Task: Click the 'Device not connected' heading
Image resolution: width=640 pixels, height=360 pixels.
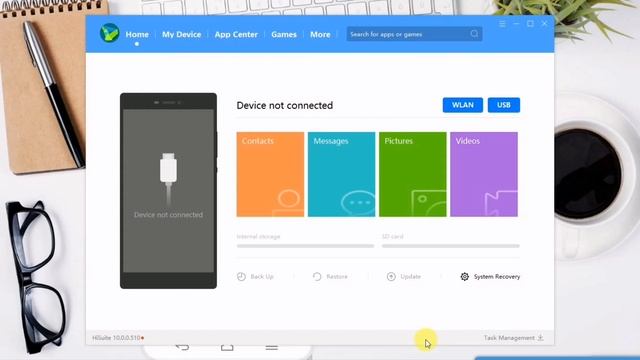Action: pyautogui.click(x=285, y=105)
